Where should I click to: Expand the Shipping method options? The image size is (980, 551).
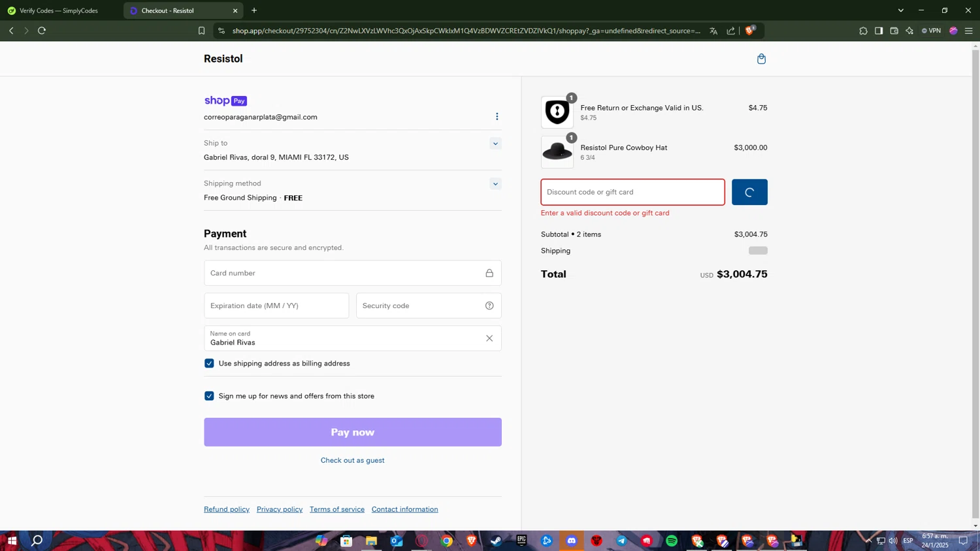(x=495, y=184)
